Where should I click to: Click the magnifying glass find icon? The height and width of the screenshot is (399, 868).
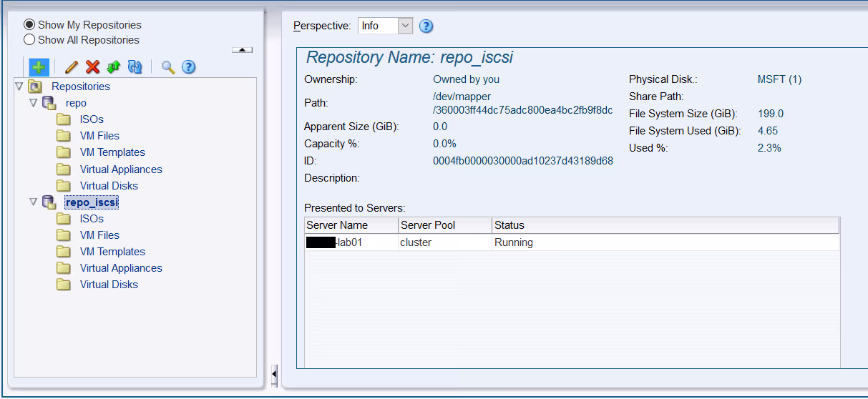tap(168, 67)
